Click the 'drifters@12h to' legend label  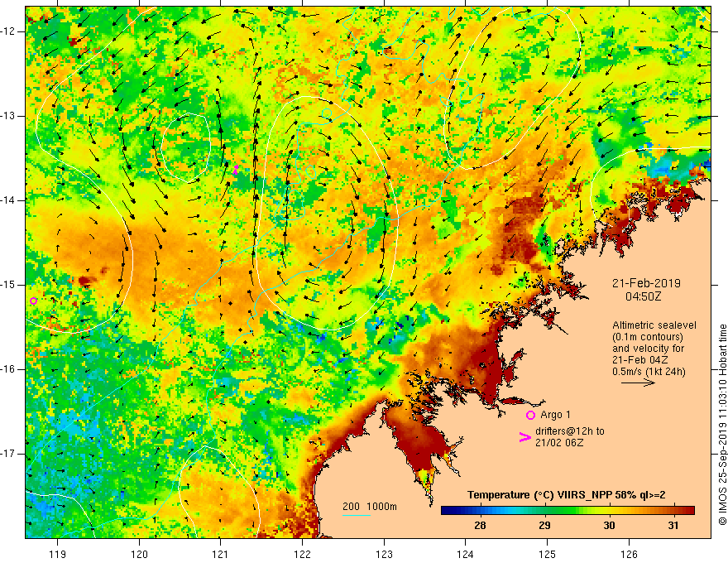570,431
